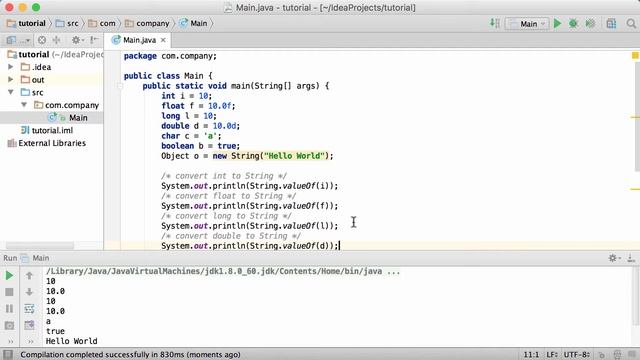The image size is (640, 360).
Task: Run the Main configuration from the toolbar
Action: 557,24
